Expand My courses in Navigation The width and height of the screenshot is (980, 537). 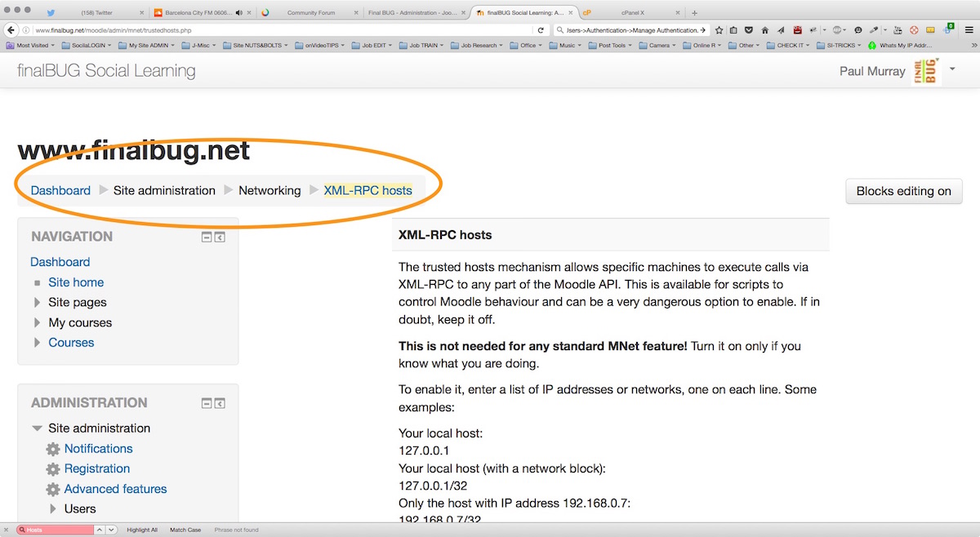pyautogui.click(x=38, y=323)
